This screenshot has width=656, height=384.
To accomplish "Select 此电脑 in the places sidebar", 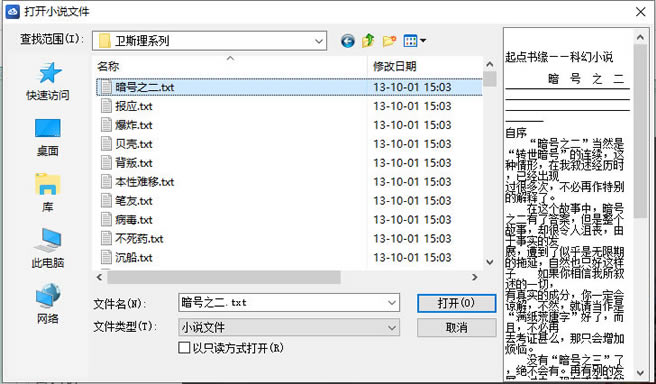I will coord(47,248).
